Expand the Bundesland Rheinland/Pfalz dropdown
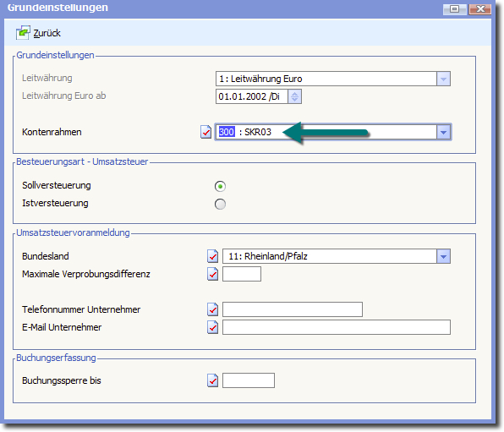504x432 pixels. coord(444,256)
